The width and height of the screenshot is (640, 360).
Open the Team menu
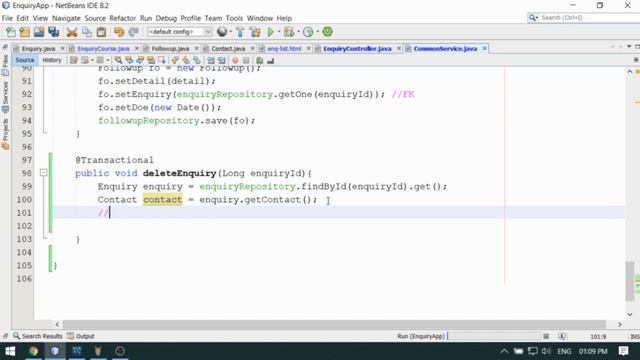(213, 18)
